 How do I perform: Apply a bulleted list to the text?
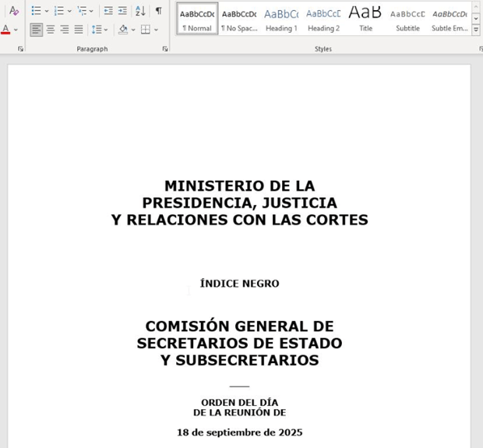36,11
